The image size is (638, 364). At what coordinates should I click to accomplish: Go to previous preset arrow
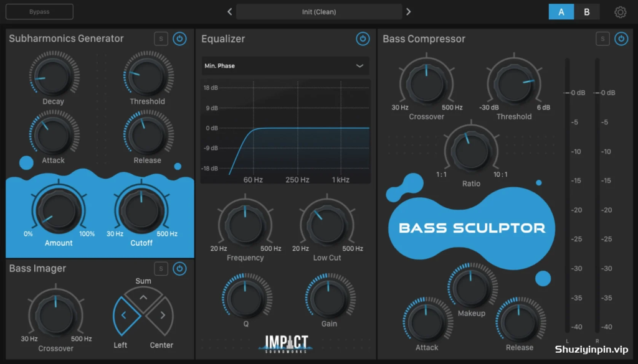click(229, 12)
